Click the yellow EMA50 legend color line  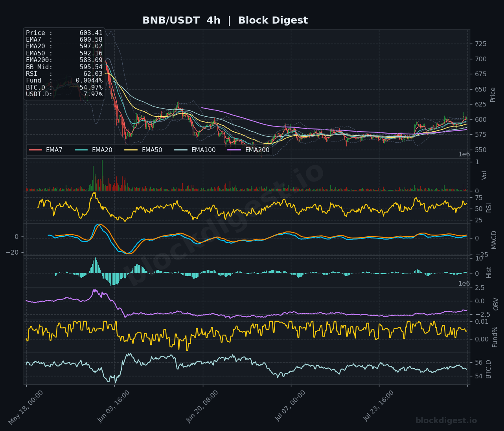(x=131, y=150)
